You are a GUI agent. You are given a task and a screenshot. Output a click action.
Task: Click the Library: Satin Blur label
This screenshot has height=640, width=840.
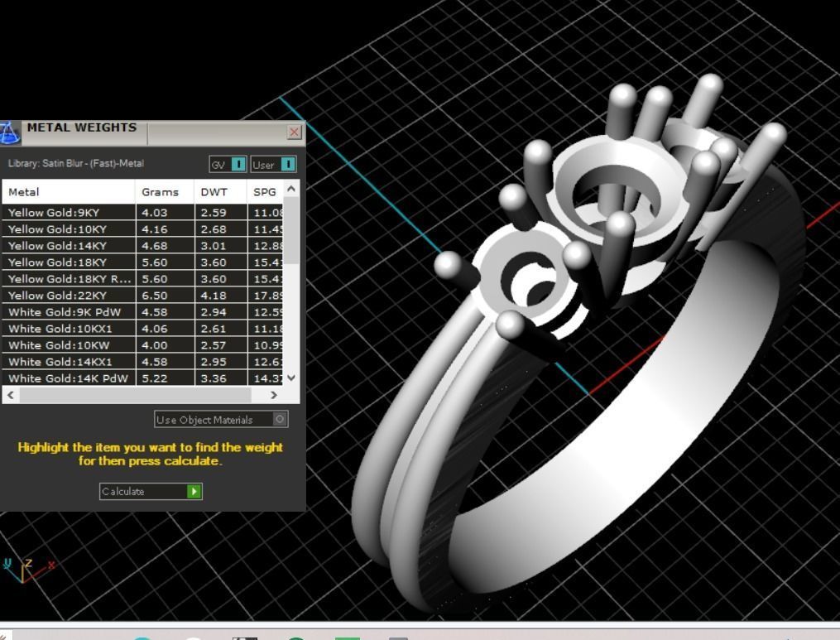click(x=76, y=163)
